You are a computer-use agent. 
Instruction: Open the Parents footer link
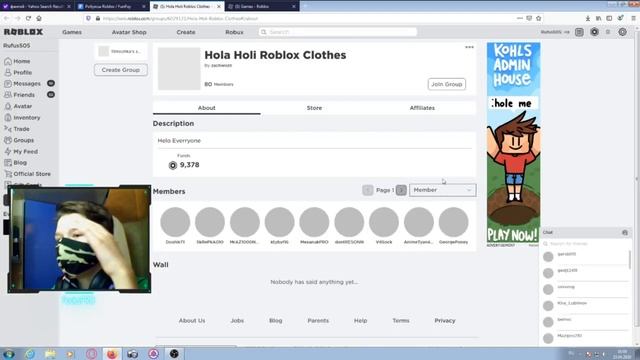point(318,321)
